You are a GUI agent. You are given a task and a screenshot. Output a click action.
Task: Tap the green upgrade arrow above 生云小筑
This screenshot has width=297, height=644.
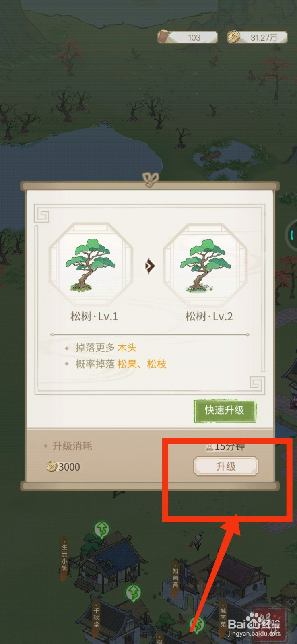[x=102, y=529]
